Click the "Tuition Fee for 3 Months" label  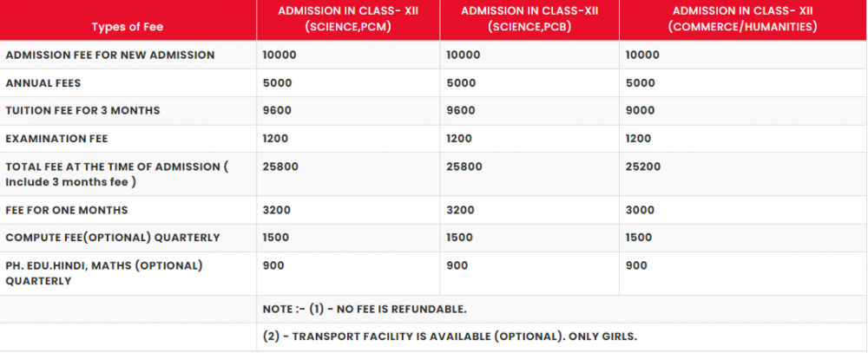pos(82,110)
